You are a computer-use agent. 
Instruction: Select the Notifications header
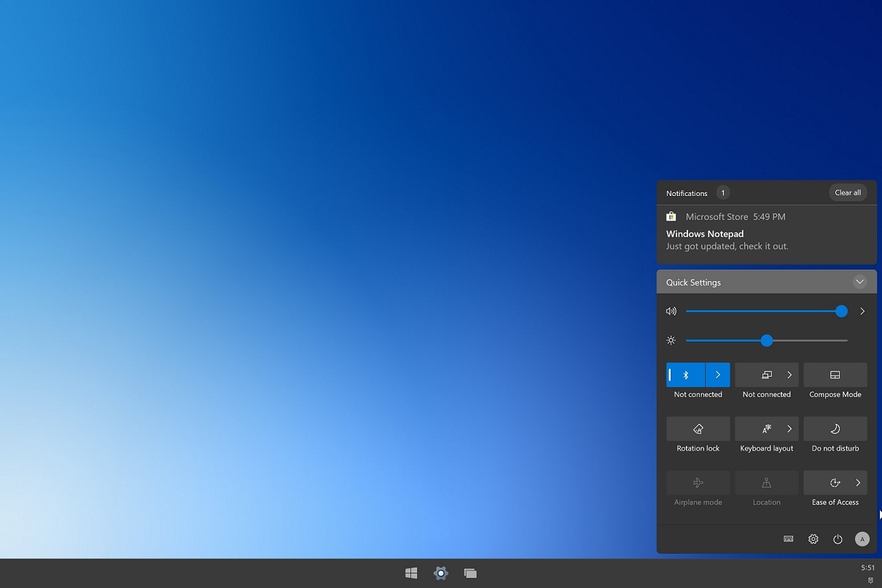click(x=686, y=193)
